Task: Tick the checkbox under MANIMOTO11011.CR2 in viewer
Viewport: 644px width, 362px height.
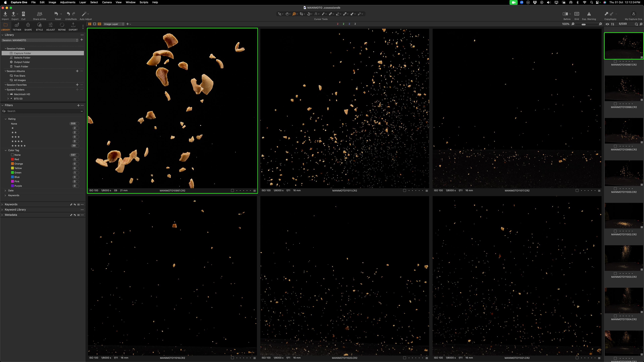Action: [405, 190]
